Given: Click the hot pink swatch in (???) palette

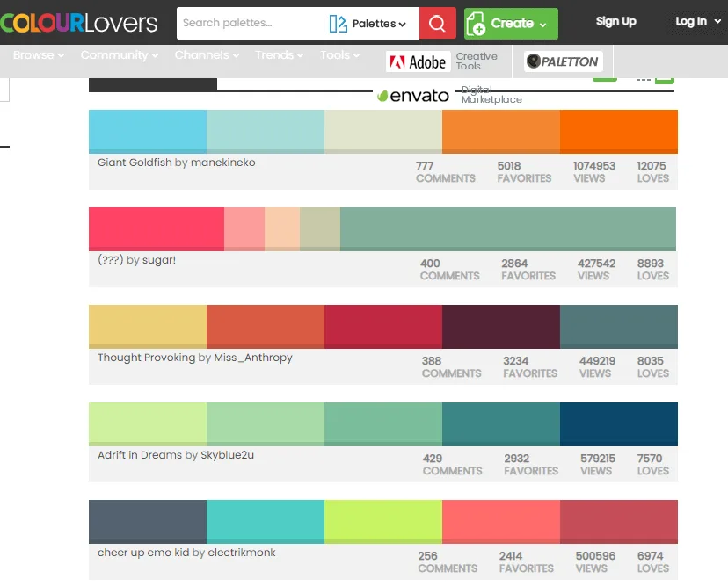Looking at the screenshot, I should pyautogui.click(x=157, y=229).
